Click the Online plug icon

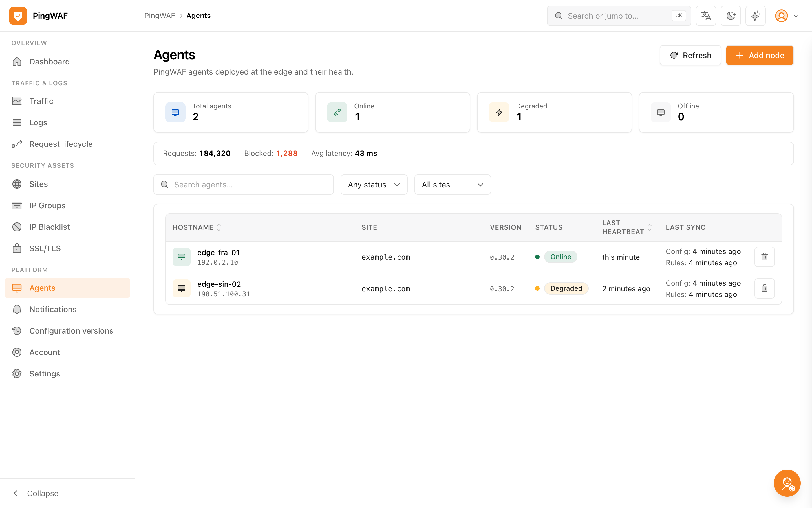coord(337,112)
